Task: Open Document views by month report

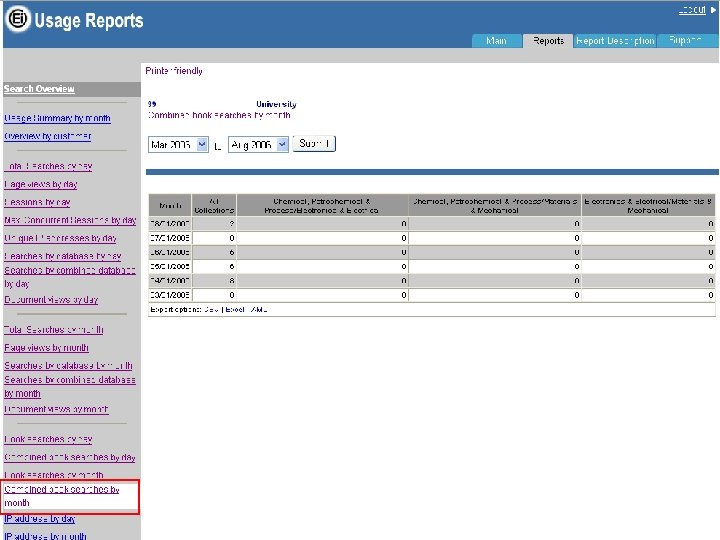Action: pyautogui.click(x=56, y=409)
